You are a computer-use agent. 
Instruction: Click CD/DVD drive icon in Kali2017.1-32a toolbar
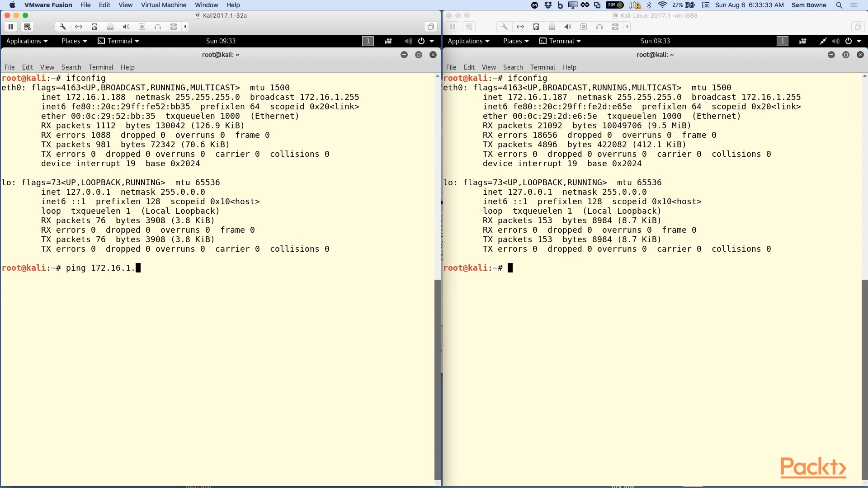point(110,27)
